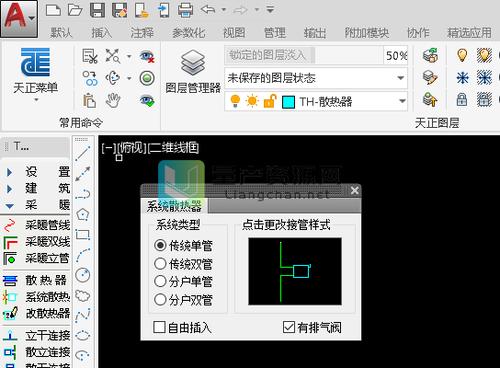Open the 天正菜单 icon

(x=35, y=62)
